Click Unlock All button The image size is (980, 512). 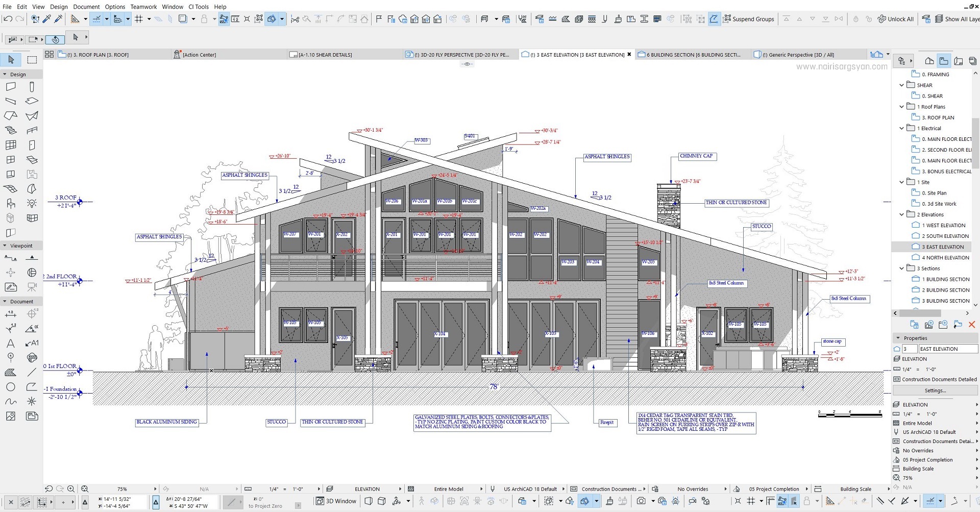pos(896,19)
